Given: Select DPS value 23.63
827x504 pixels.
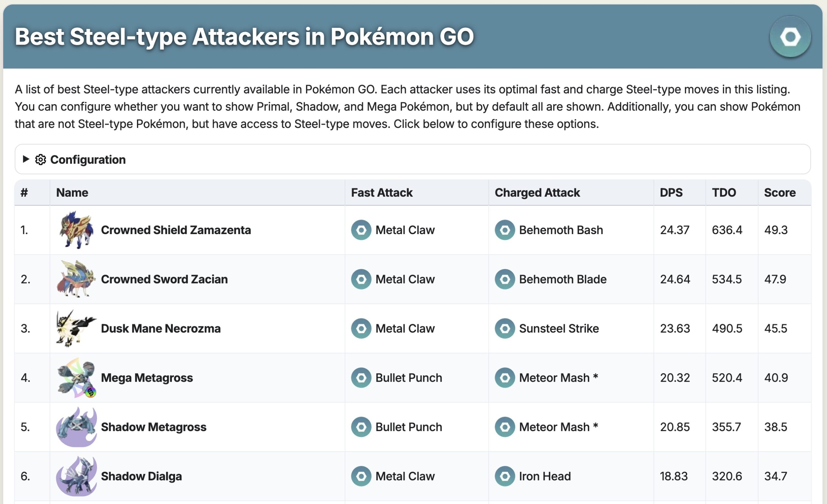Looking at the screenshot, I should [x=675, y=328].
